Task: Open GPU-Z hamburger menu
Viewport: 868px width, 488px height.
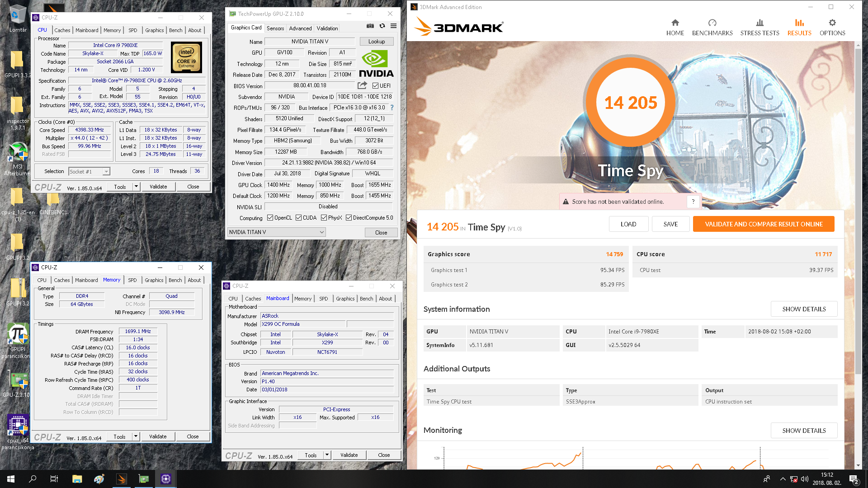Action: [394, 26]
